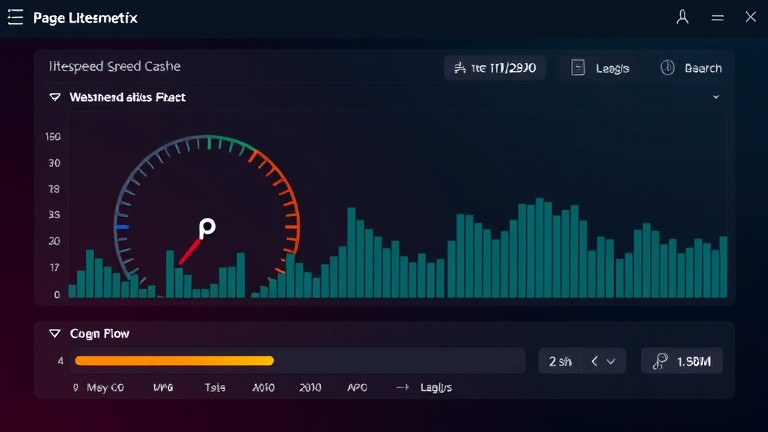Click the 'Lagljs' link after the arrow
Image resolution: width=768 pixels, height=432 pixels.
pos(436,387)
